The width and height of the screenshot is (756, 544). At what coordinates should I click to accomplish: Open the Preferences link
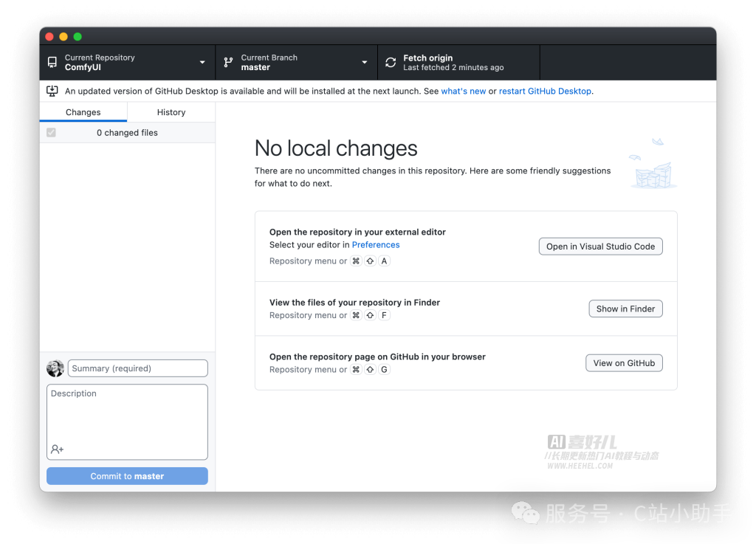pos(376,245)
